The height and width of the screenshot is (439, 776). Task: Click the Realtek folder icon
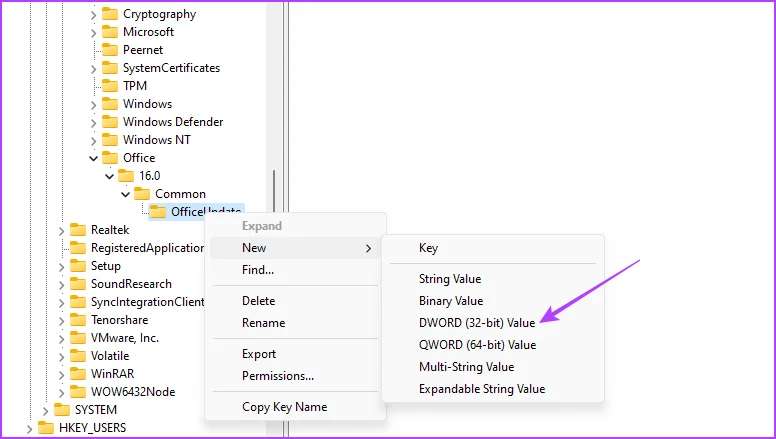tap(78, 230)
